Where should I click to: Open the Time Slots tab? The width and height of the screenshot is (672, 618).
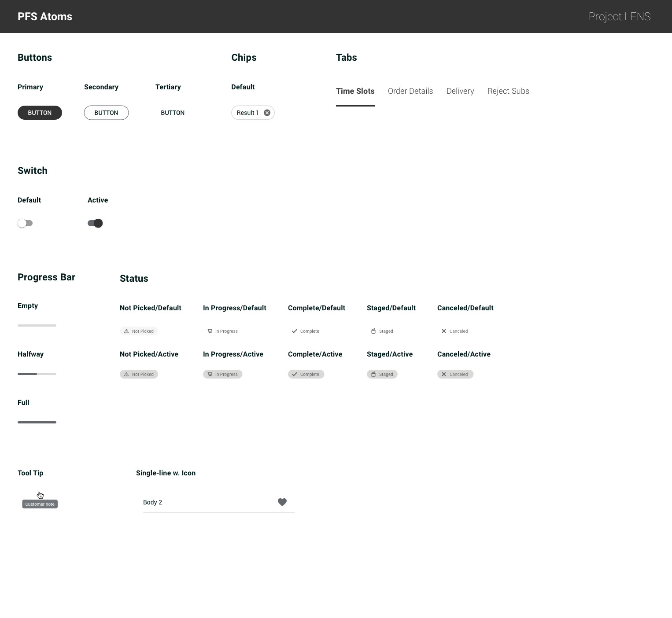coord(355,91)
